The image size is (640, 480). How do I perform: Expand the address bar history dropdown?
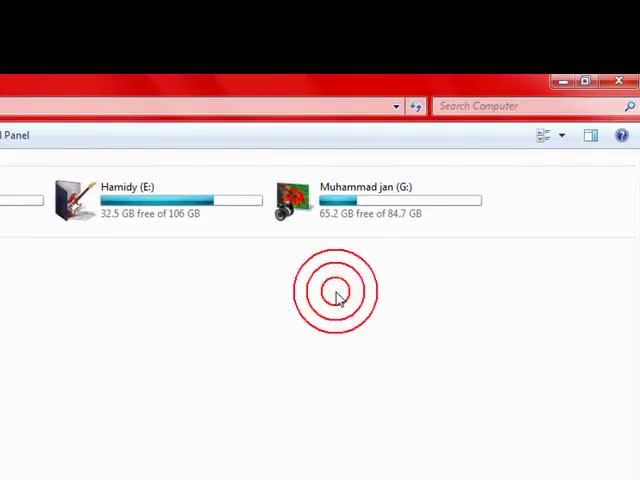pos(396,106)
